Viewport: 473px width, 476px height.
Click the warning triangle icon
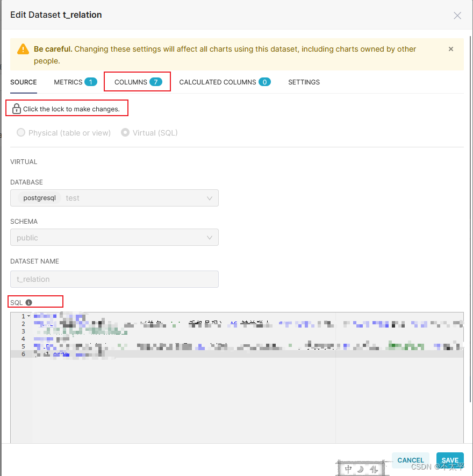click(22, 49)
